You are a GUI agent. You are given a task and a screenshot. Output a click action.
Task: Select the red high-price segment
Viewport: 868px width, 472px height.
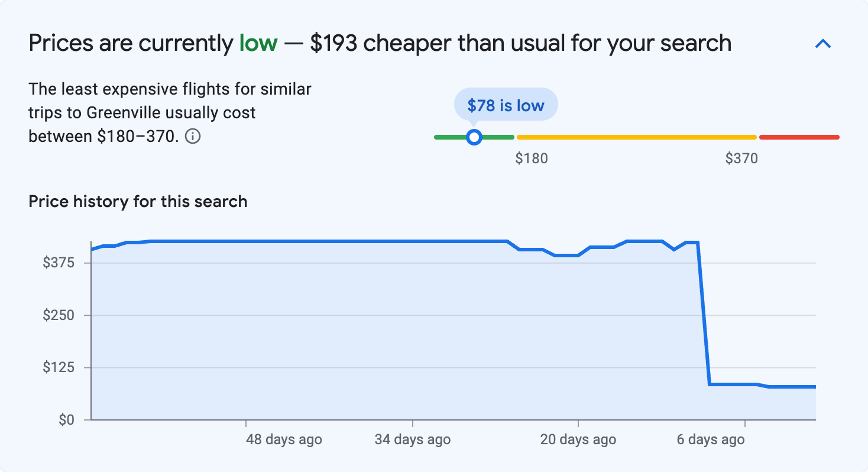(798, 137)
